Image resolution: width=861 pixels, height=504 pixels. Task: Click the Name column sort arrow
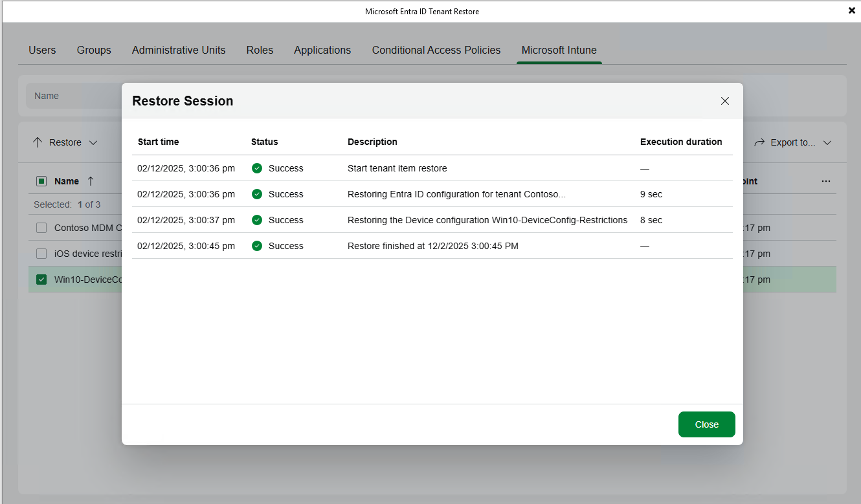[x=91, y=181]
